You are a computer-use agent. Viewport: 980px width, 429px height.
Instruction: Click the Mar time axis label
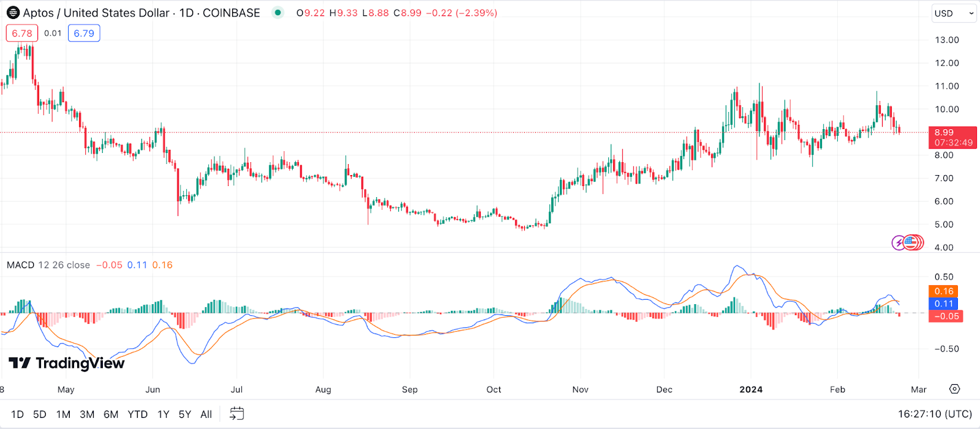click(x=919, y=389)
